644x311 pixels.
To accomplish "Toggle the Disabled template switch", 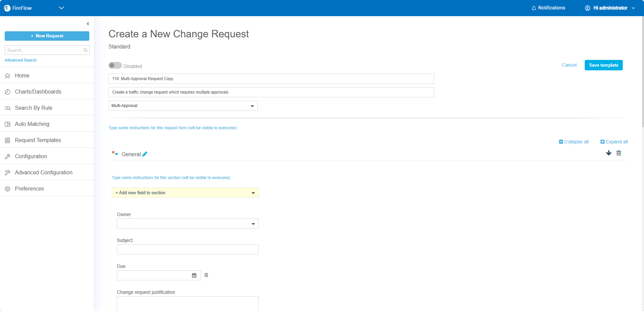I will pos(115,65).
